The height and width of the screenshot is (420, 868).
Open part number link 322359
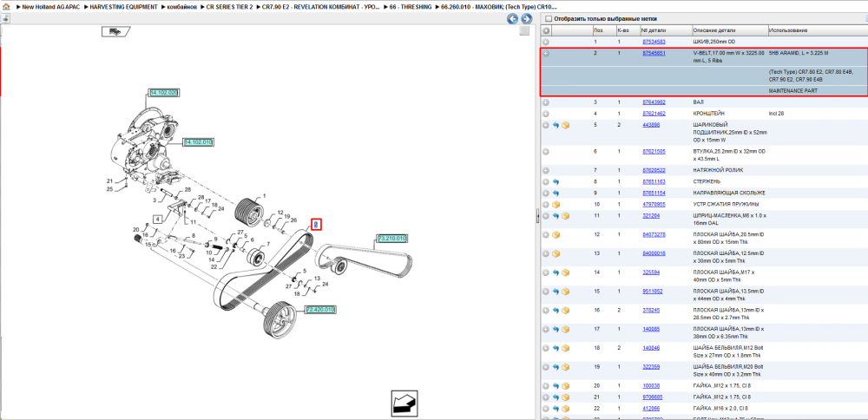[x=651, y=366]
